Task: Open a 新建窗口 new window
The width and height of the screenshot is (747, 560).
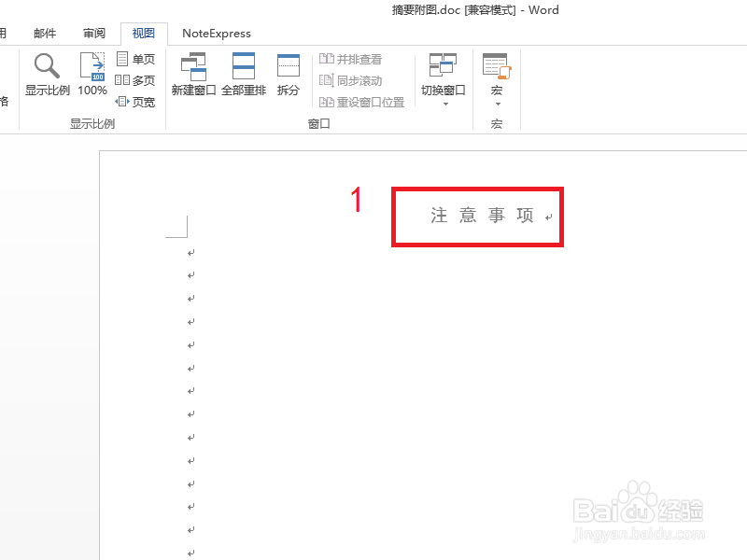Action: click(193, 75)
